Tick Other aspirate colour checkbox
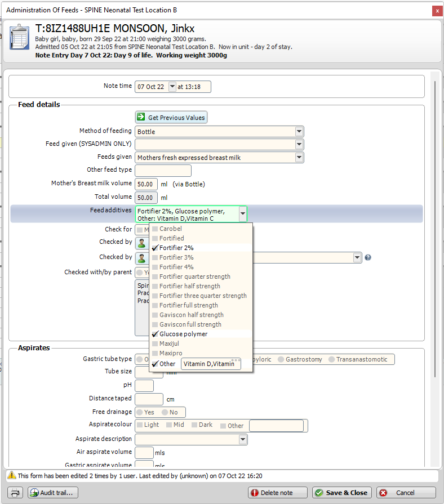Viewport: 444px width, 504px height. (223, 426)
